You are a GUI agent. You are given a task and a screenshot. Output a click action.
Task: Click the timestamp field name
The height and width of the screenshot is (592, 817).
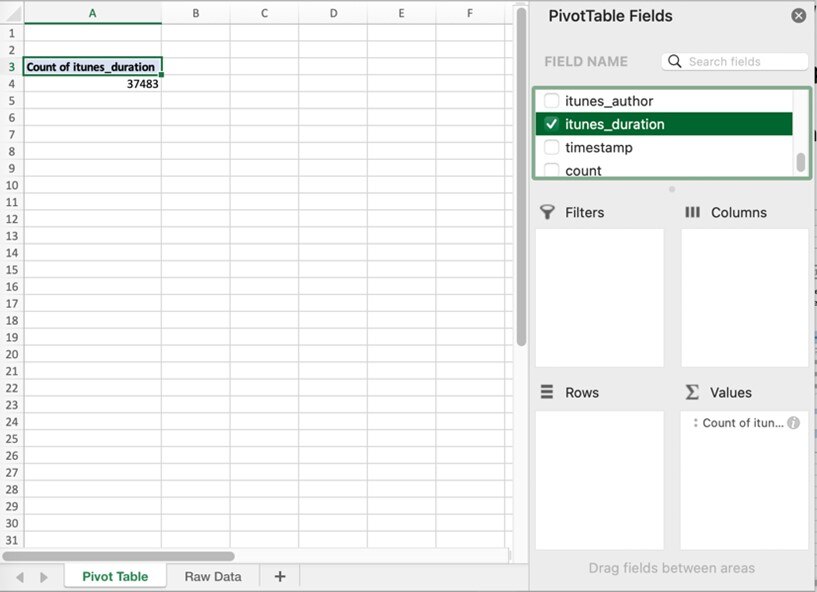[x=599, y=147]
